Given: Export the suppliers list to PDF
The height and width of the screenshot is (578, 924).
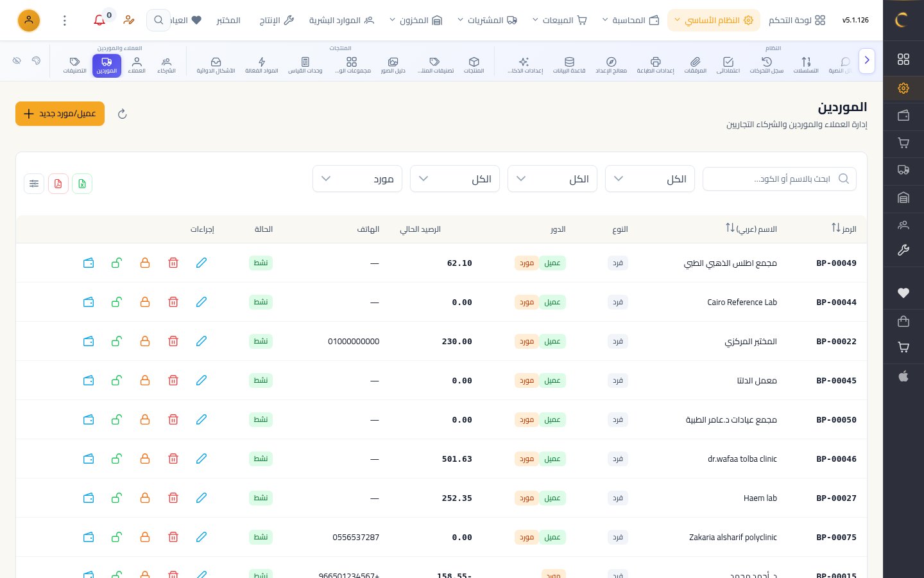Looking at the screenshot, I should point(58,184).
